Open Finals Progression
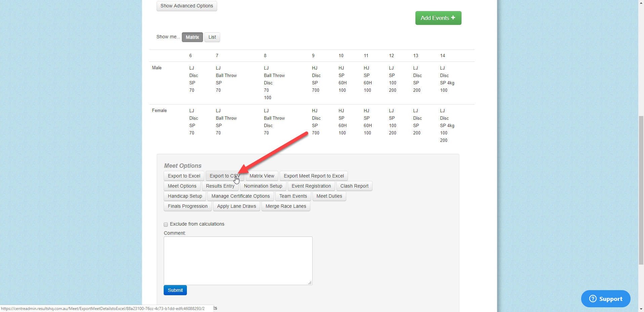Viewport: 644px width, 312px height. pyautogui.click(x=188, y=206)
